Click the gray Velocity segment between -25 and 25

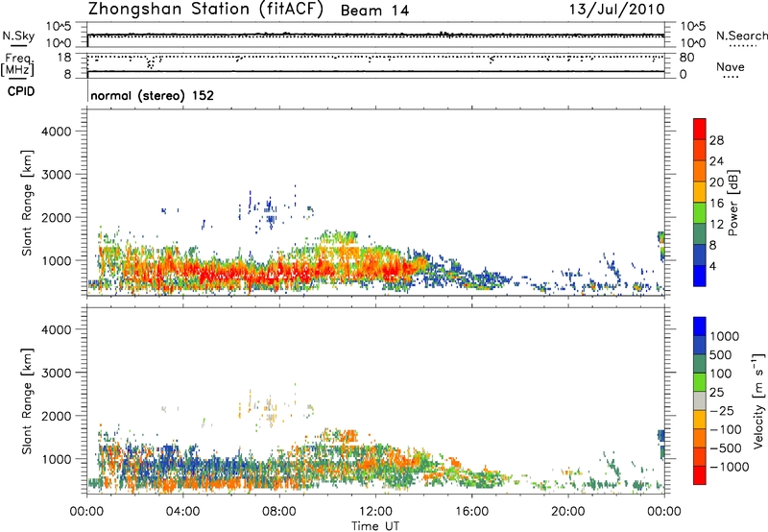pos(700,400)
